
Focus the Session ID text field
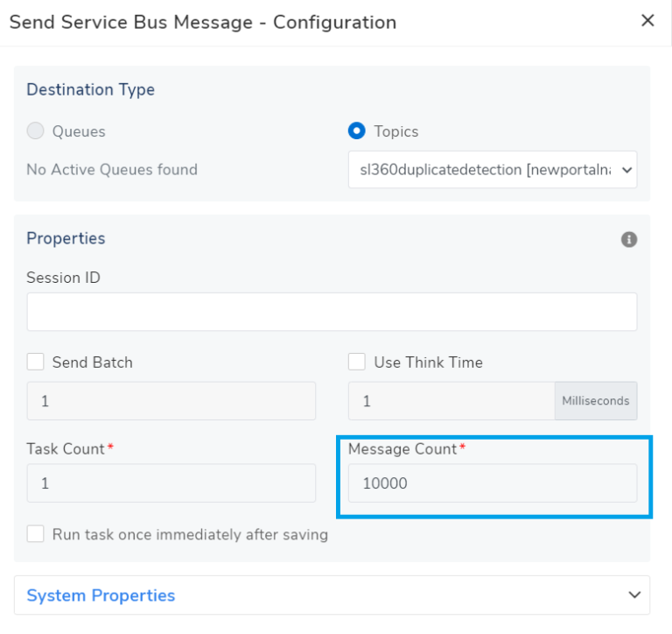click(x=332, y=312)
